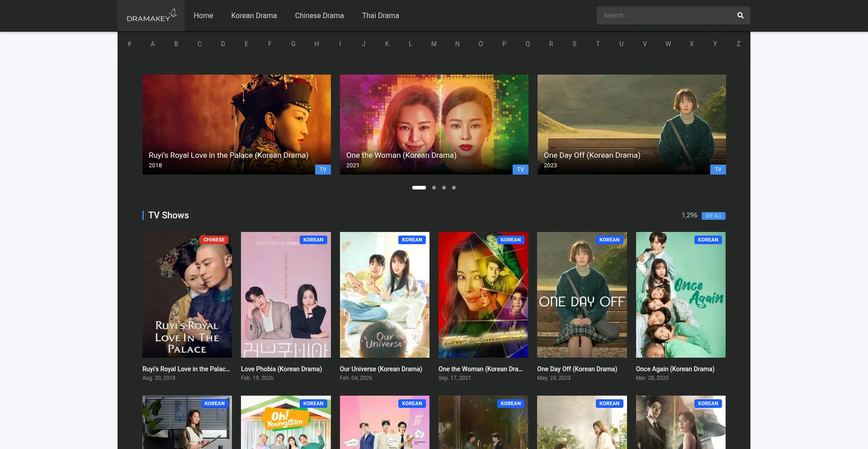
Task: Open the Once Again poster
Action: click(x=681, y=295)
